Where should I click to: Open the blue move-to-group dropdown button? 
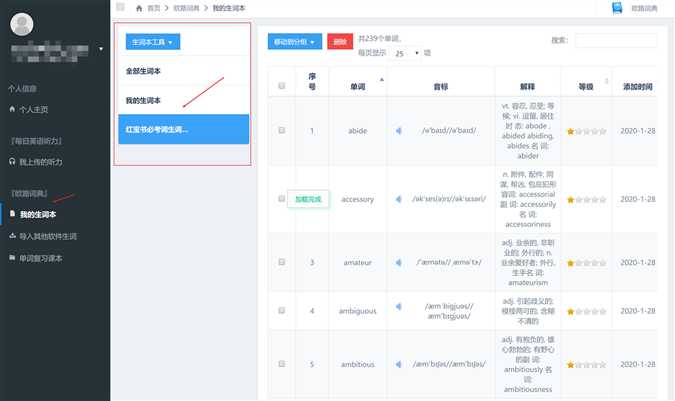tap(294, 42)
